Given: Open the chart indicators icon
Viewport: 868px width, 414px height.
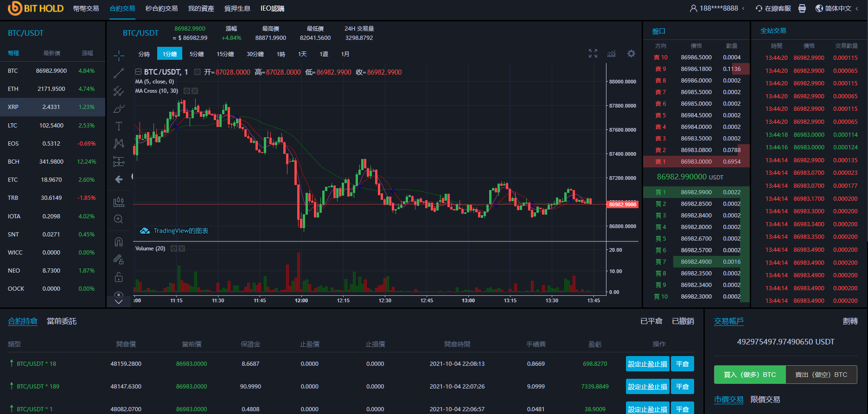Looking at the screenshot, I should [x=612, y=54].
